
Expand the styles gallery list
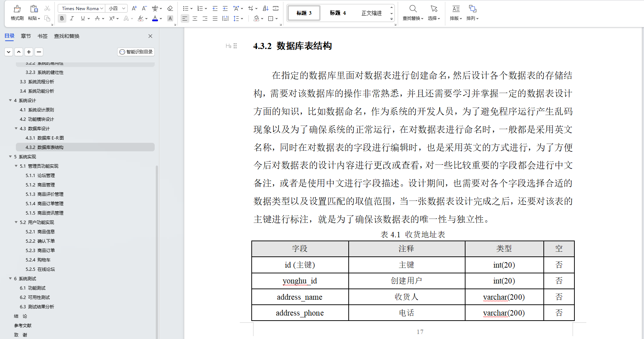coord(392,19)
